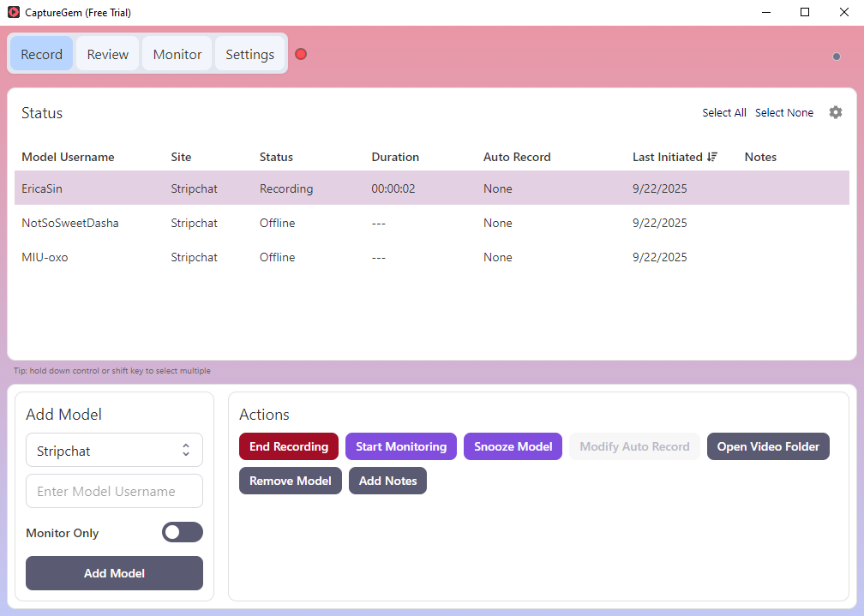
Task: Click the Remove Model button
Action: (291, 481)
